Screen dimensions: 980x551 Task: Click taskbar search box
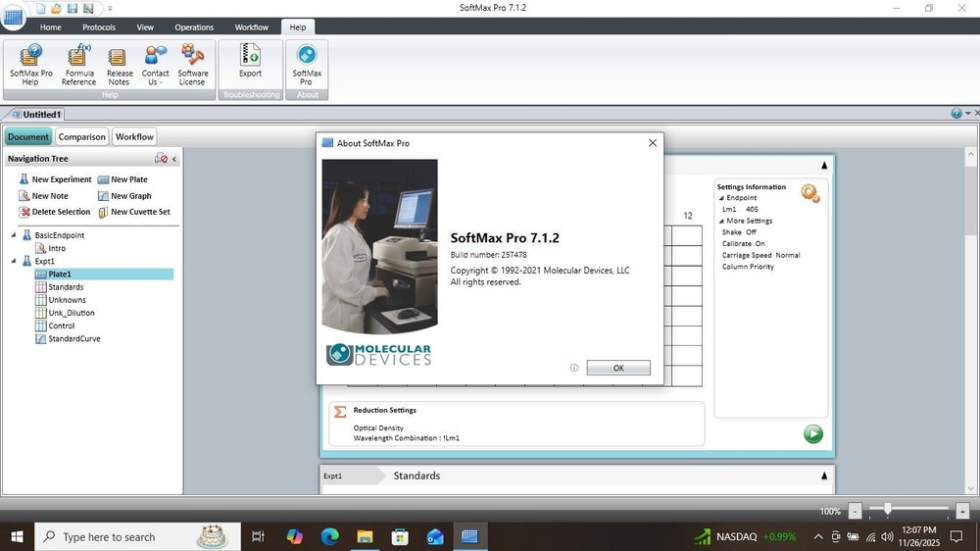137,536
